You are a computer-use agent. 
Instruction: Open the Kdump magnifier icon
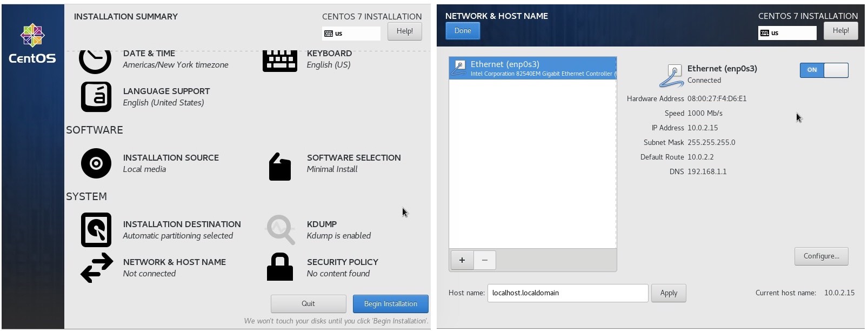(281, 230)
